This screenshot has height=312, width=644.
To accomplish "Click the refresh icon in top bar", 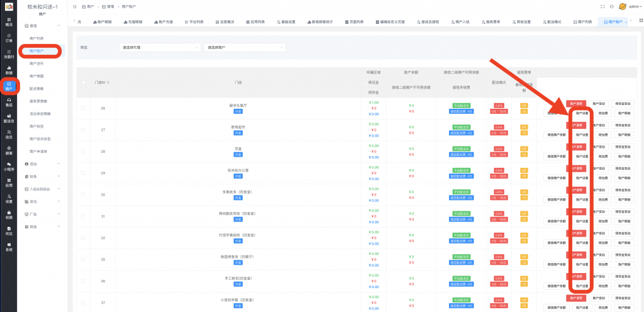I will 611,6.
